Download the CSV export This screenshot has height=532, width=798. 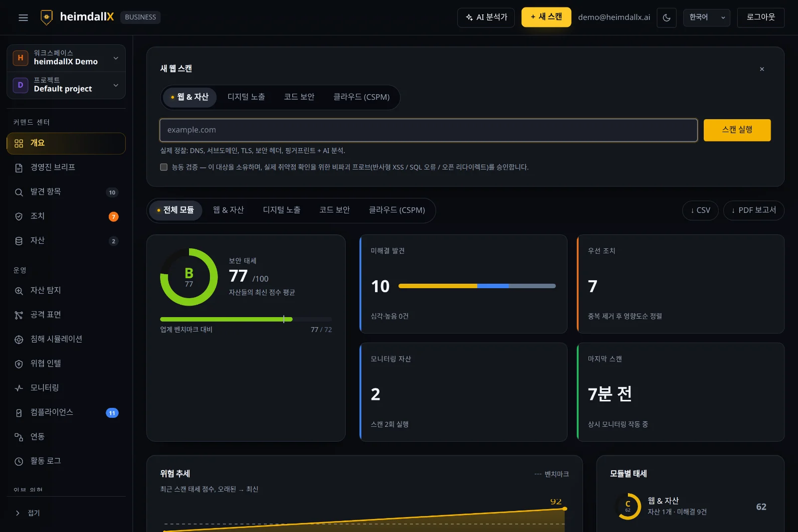coord(700,210)
